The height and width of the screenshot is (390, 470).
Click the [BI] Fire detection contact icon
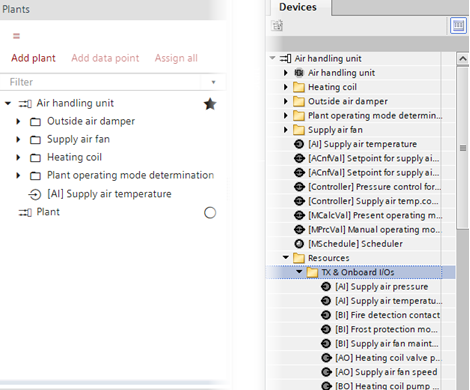(326, 315)
